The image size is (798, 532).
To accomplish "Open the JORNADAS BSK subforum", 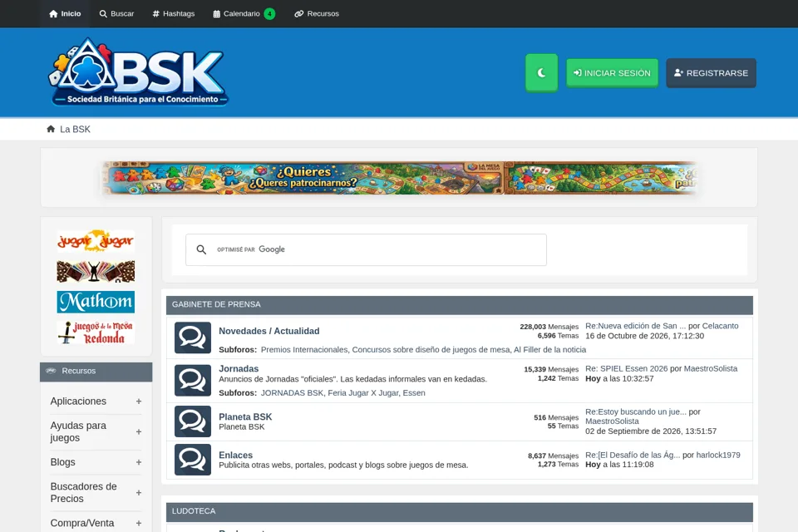I will pos(292,393).
